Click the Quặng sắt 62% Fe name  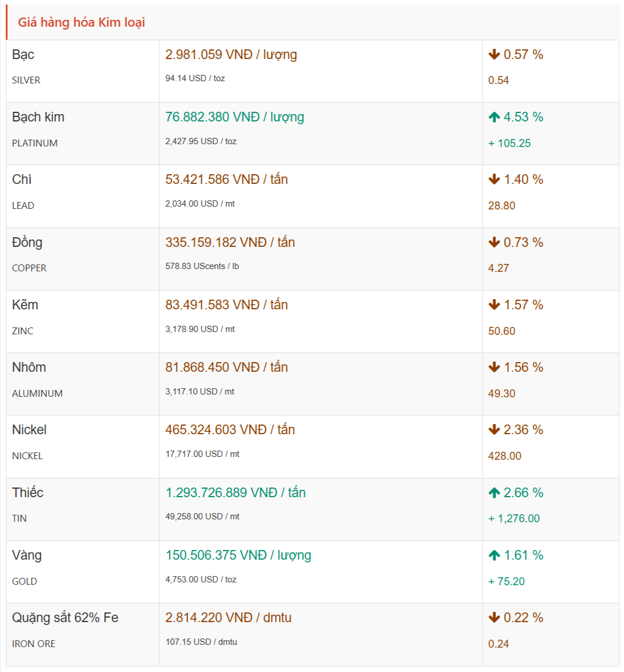point(65,618)
